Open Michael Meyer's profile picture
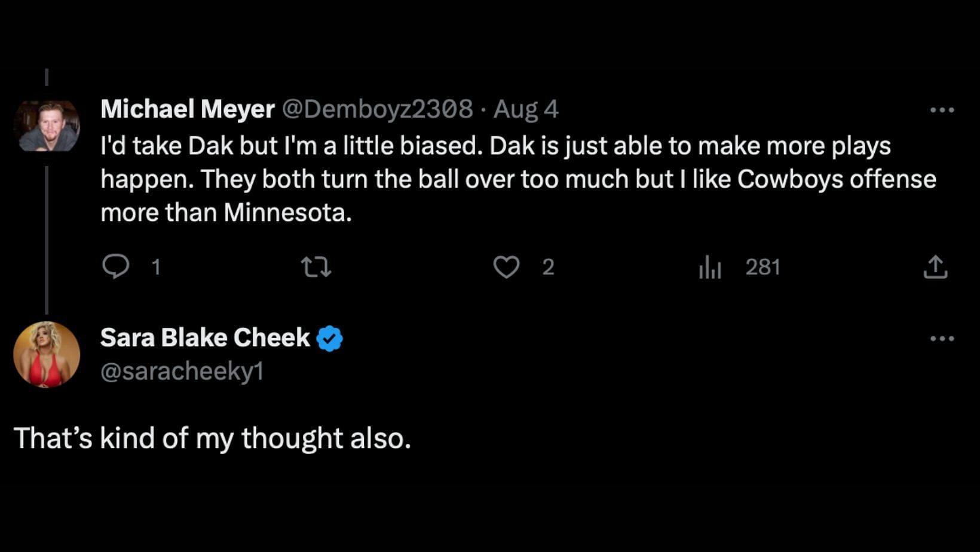Screen dimensions: 980x552 [47, 126]
